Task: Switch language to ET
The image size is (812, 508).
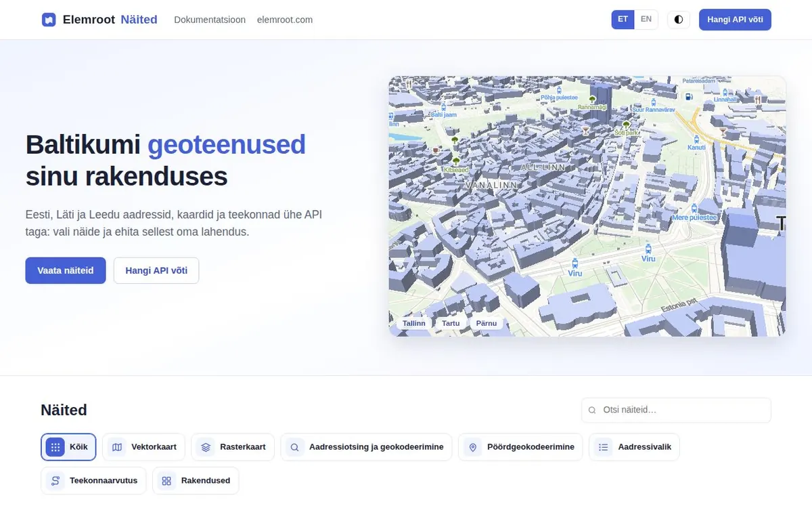Action: coord(623,20)
